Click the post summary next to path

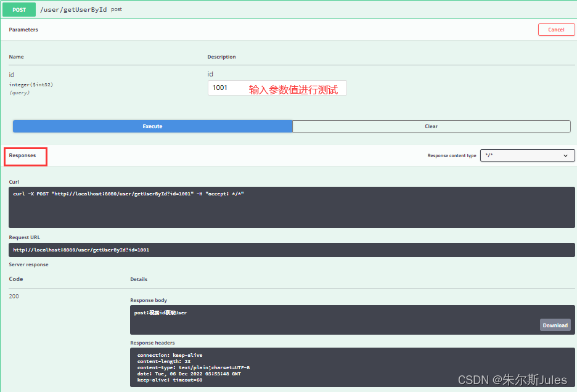click(x=117, y=10)
